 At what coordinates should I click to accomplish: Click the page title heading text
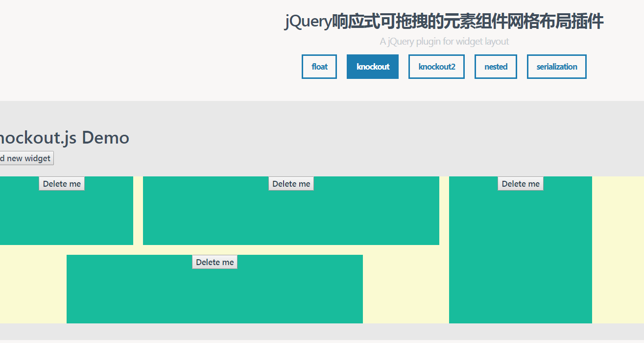pyautogui.click(x=444, y=22)
